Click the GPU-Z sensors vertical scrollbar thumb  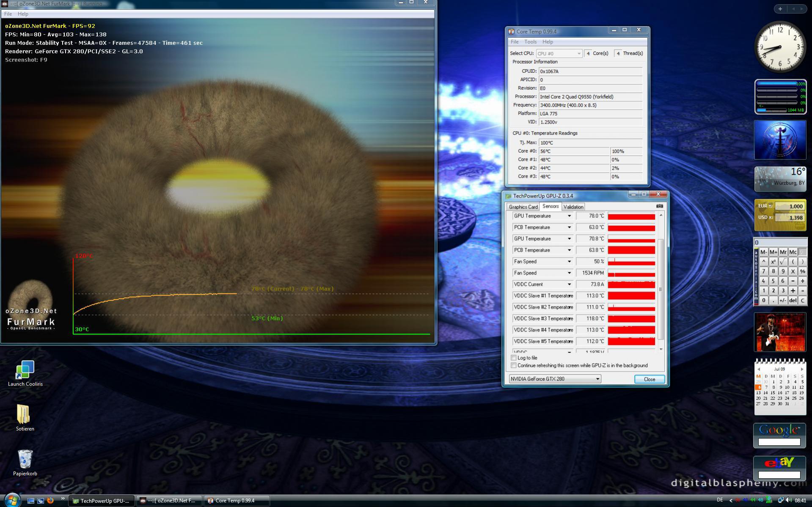661,289
